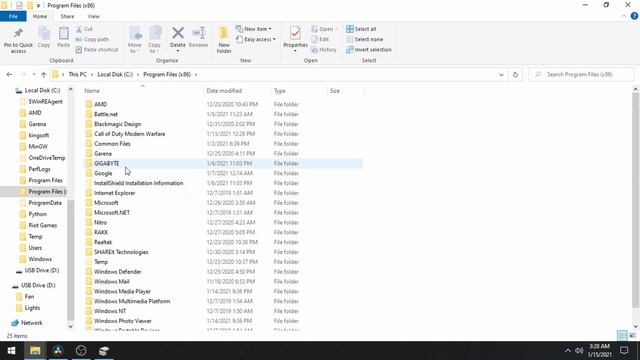Image resolution: width=640 pixels, height=360 pixels.
Task: Select the GIGABYTE folder
Action: click(224, 163)
